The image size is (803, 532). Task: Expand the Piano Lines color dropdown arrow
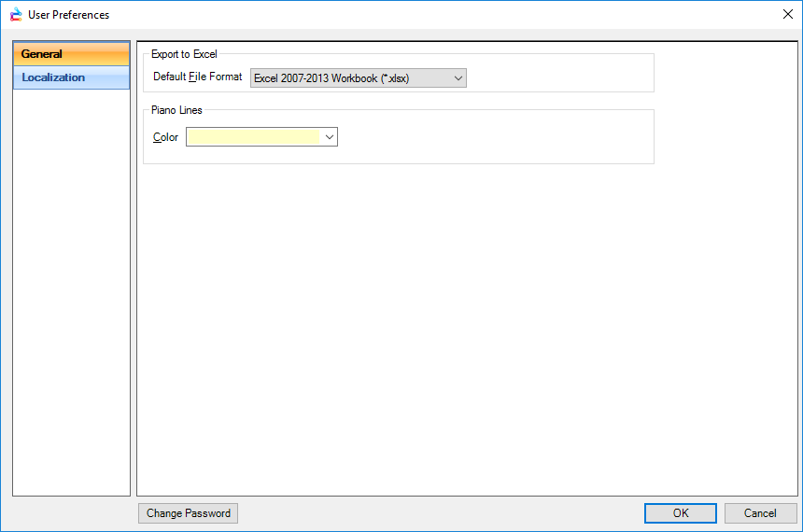click(329, 137)
